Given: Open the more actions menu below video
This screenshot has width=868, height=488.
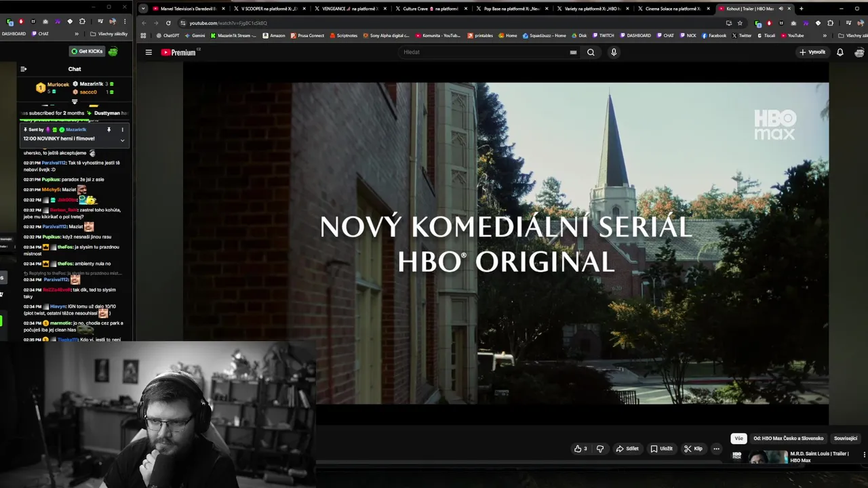Looking at the screenshot, I should coord(716,449).
